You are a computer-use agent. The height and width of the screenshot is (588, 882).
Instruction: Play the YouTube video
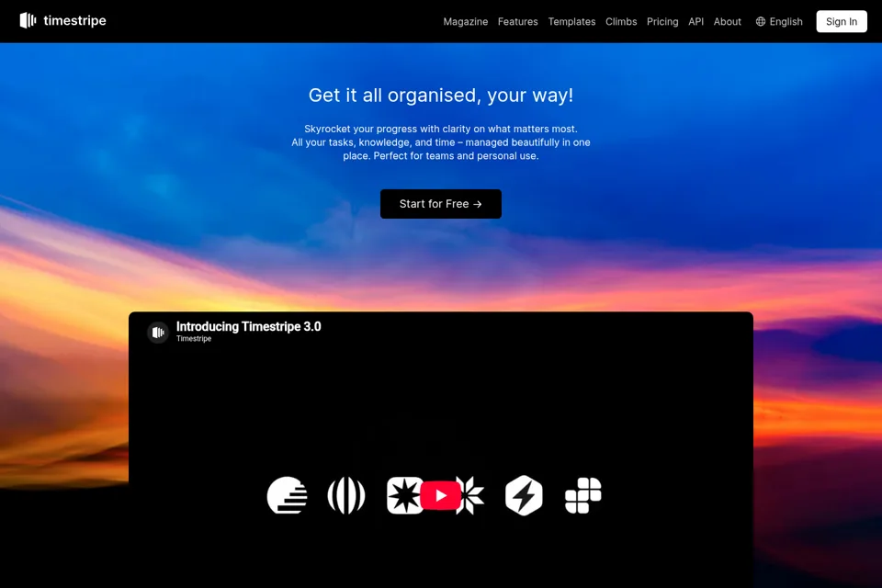pyautogui.click(x=440, y=495)
